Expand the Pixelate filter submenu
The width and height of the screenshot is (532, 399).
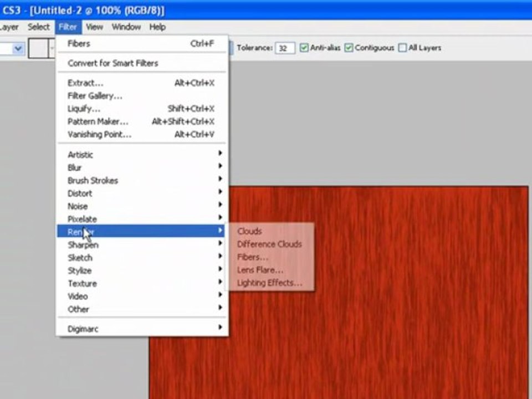tap(141, 219)
